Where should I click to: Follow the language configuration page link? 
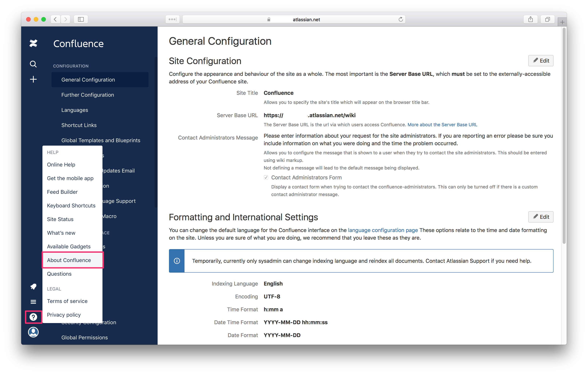[x=383, y=230]
